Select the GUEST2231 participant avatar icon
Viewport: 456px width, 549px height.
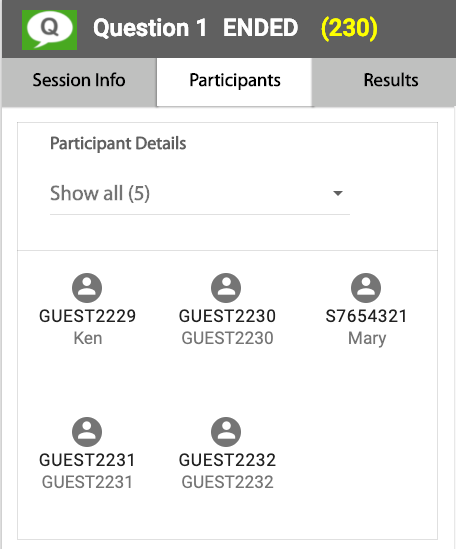pos(87,432)
